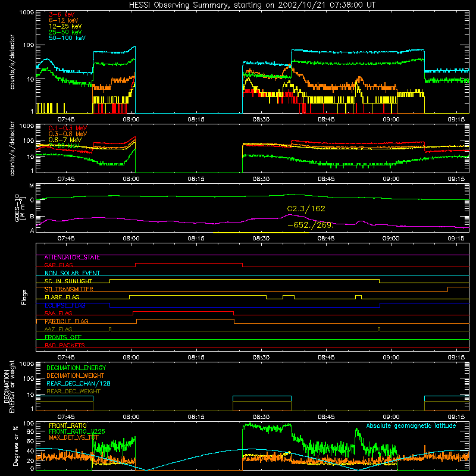Click the 0.3-0.8 MeV legend entry
The width and height of the screenshot is (476, 476).
point(68,134)
